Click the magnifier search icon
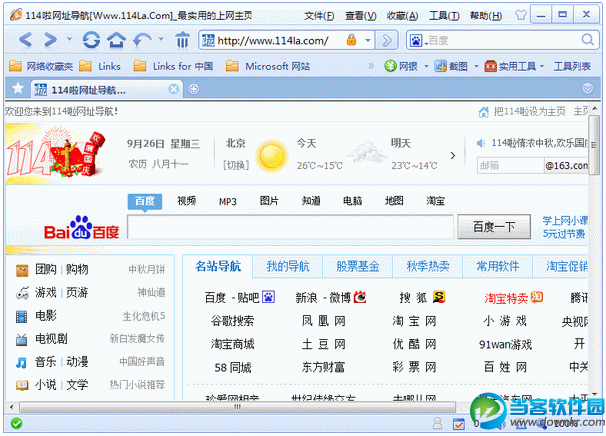606x436 pixels. click(x=587, y=40)
